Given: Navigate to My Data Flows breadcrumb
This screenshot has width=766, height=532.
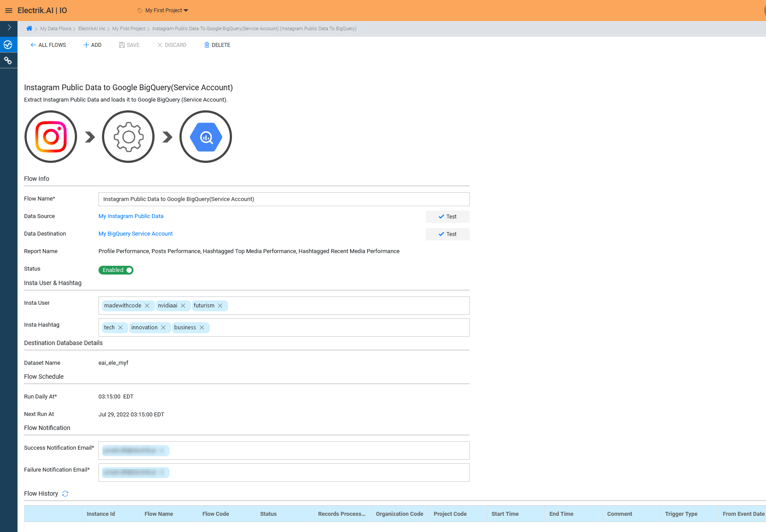Looking at the screenshot, I should tap(56, 28).
